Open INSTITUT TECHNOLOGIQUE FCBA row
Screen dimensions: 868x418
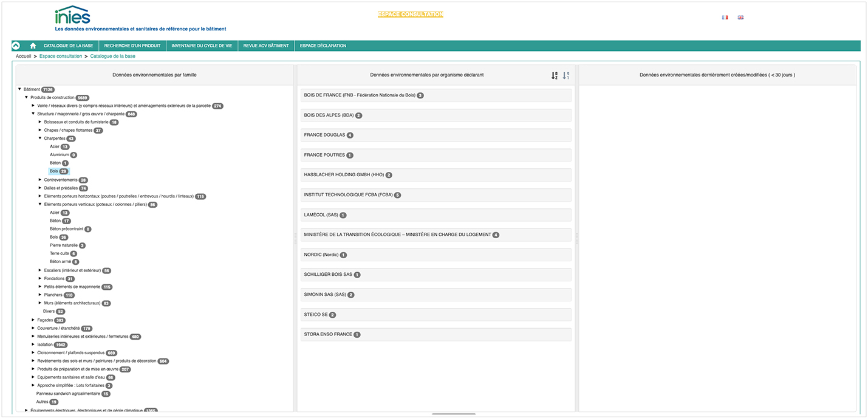tap(436, 195)
